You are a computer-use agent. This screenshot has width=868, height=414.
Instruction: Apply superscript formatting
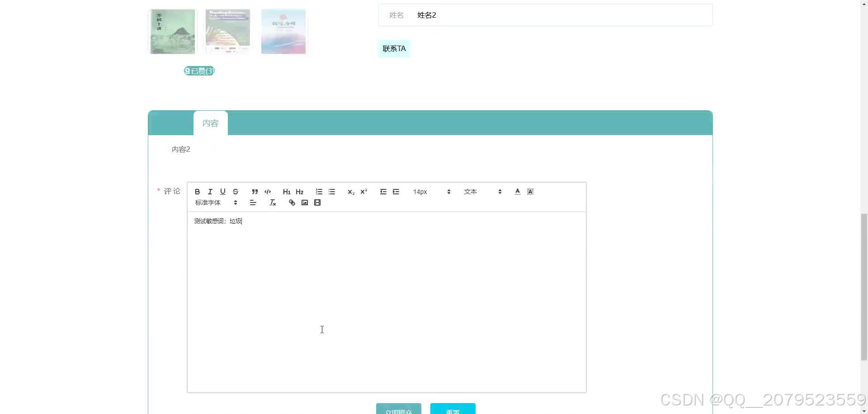364,192
